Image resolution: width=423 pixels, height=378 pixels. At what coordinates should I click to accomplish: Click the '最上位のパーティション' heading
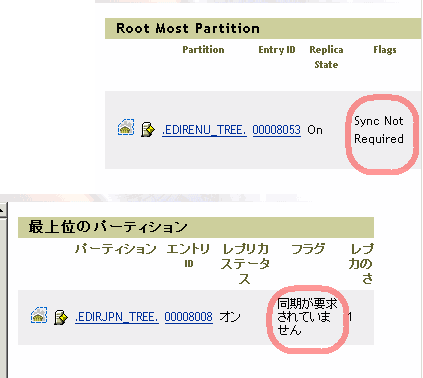(x=108, y=227)
